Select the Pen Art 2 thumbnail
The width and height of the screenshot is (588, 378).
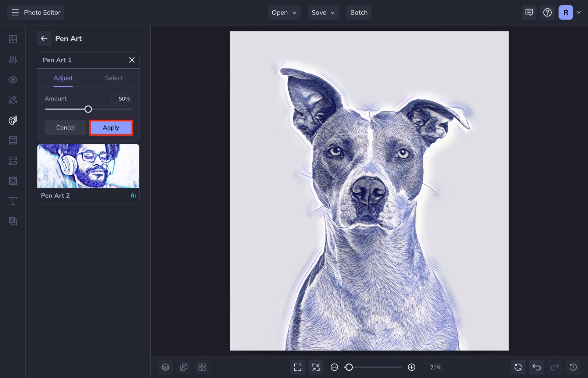coord(88,166)
